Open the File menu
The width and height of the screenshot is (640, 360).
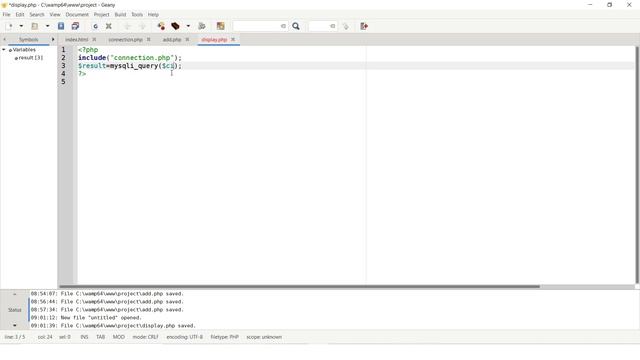(7, 14)
